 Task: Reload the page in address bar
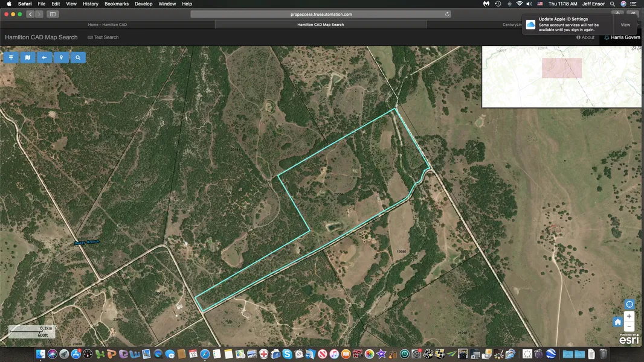(447, 14)
